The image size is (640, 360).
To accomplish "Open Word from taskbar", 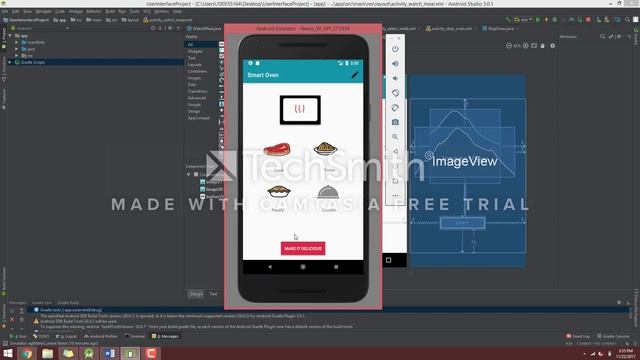I will pos(109,353).
